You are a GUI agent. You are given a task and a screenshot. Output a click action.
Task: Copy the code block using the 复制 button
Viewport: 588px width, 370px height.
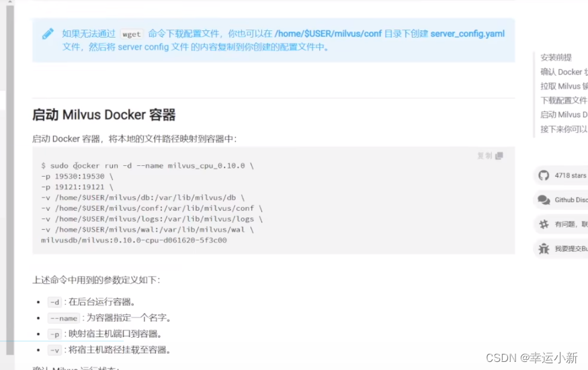coord(490,156)
